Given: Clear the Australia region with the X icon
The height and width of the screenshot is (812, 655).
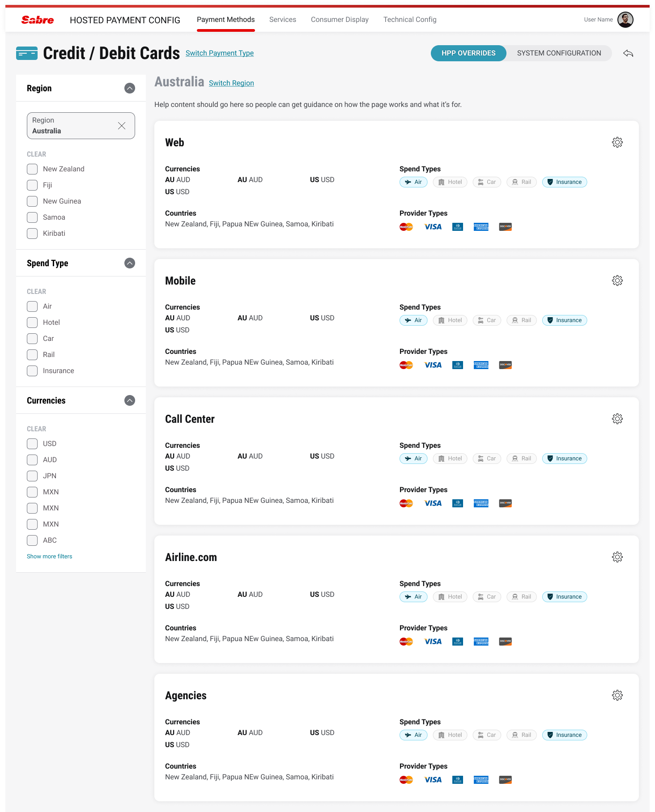Looking at the screenshot, I should pos(122,126).
